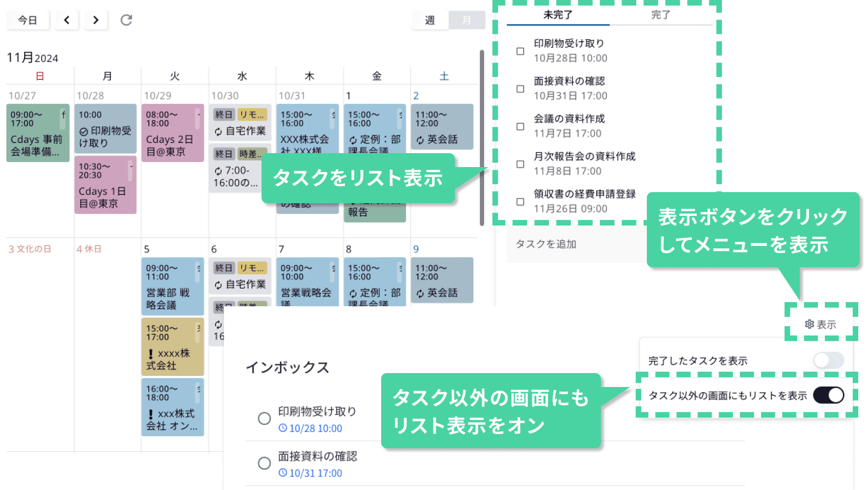Click the clock icon beside 10/31 17:00
The image size is (868, 490).
282,472
